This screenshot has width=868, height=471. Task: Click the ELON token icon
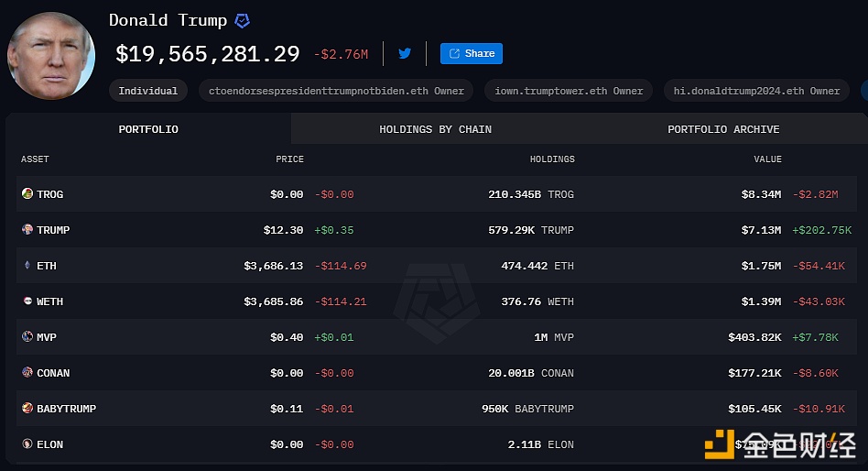pyautogui.click(x=27, y=444)
